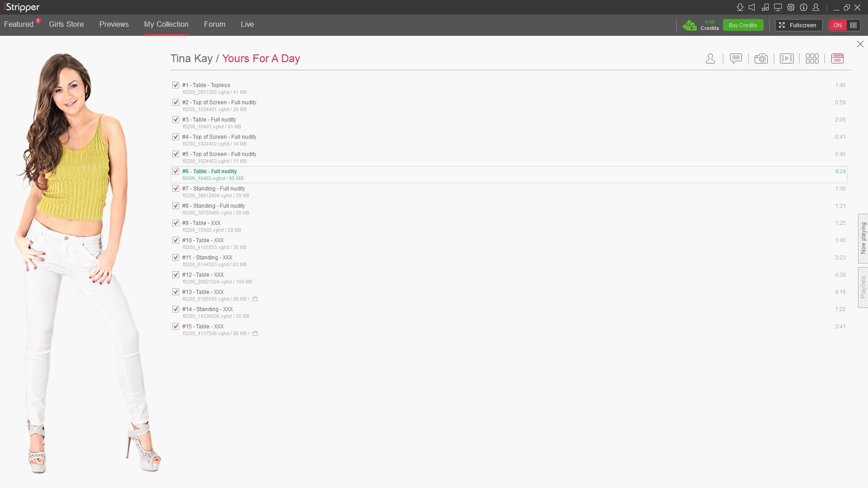868x488 pixels.
Task: Uncheck clip #1 Table - Topless
Action: (x=176, y=85)
